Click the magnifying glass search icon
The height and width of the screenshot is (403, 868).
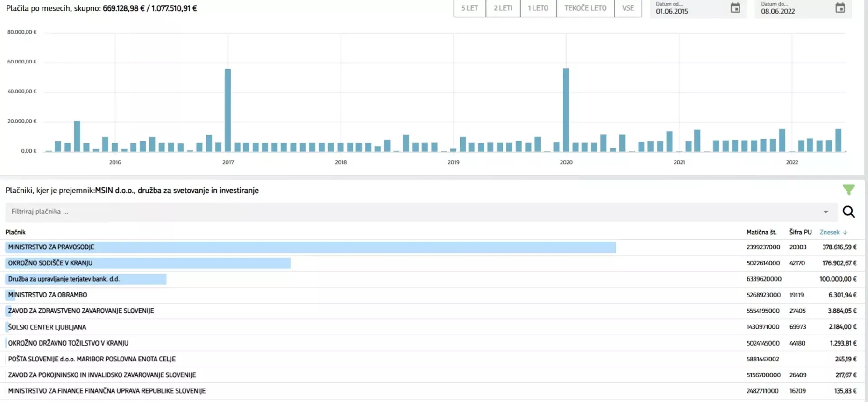tap(849, 211)
